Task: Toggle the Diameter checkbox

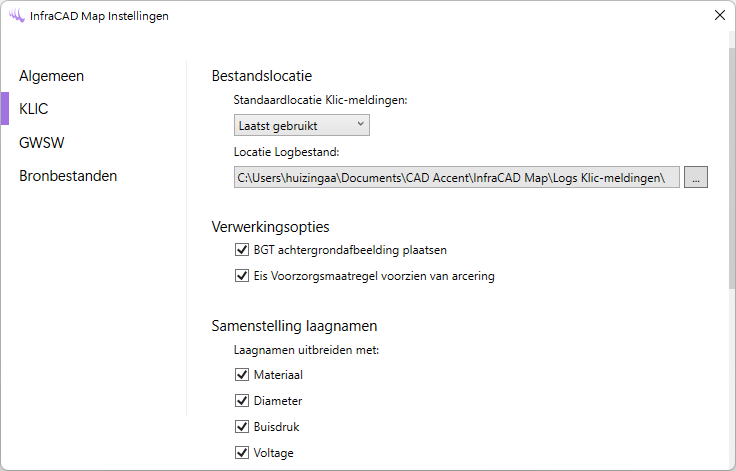Action: pyautogui.click(x=241, y=401)
